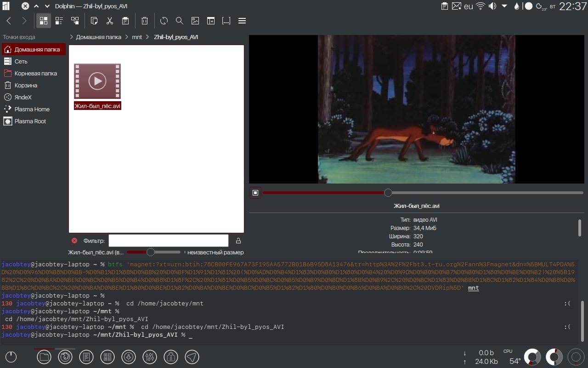Toggle file previews with picture icon
Image resolution: width=588 pixels, height=368 pixels.
[195, 21]
